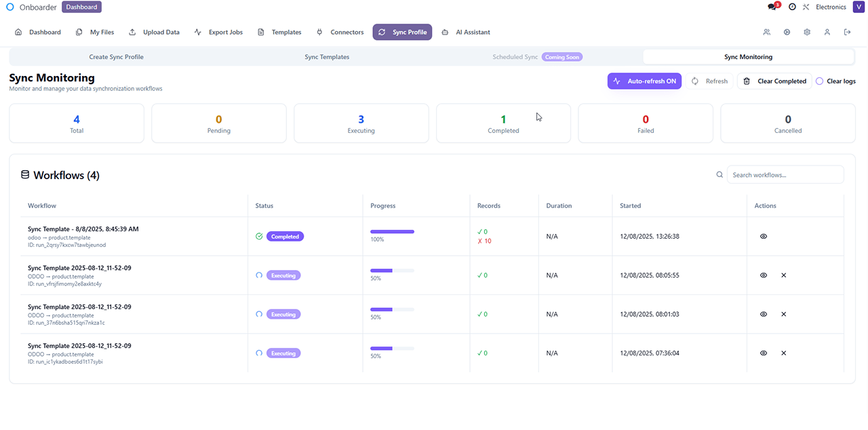This screenshot has height=430, width=868.
Task: Open the V user avatar menu
Action: pyautogui.click(x=859, y=7)
